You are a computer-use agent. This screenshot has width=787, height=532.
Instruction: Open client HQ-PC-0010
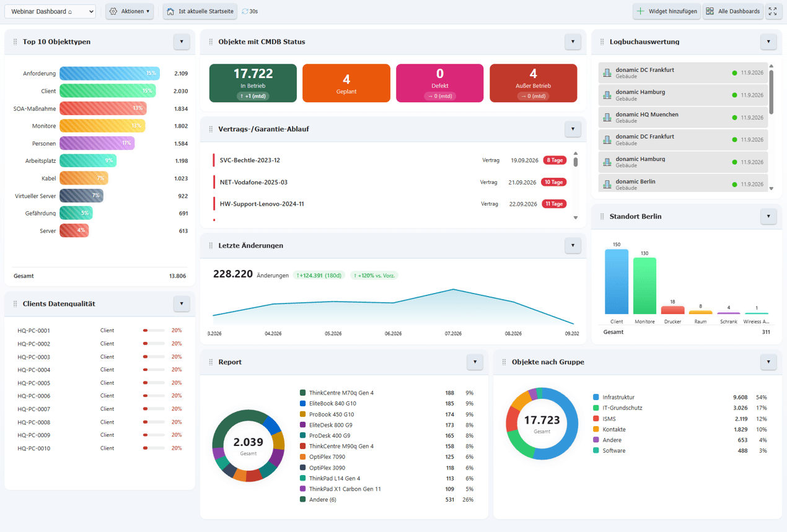pos(33,448)
